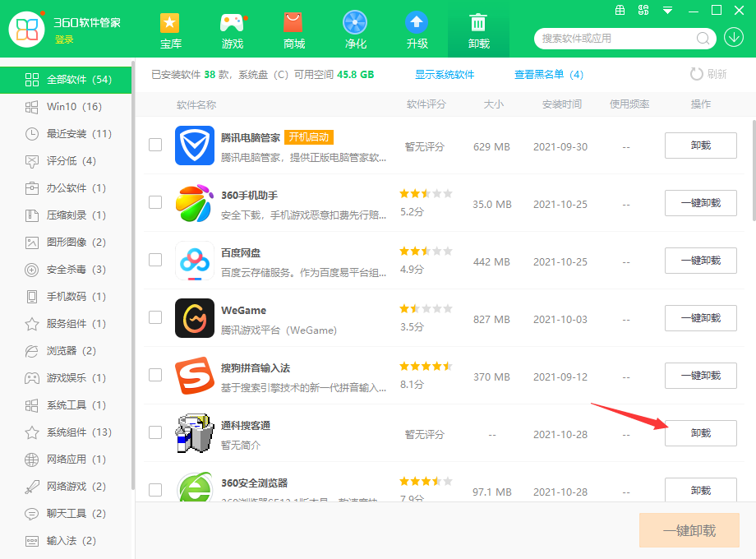The height and width of the screenshot is (559, 756).
Task: Click the large orange 一键卸载 button
Action: coord(689,530)
